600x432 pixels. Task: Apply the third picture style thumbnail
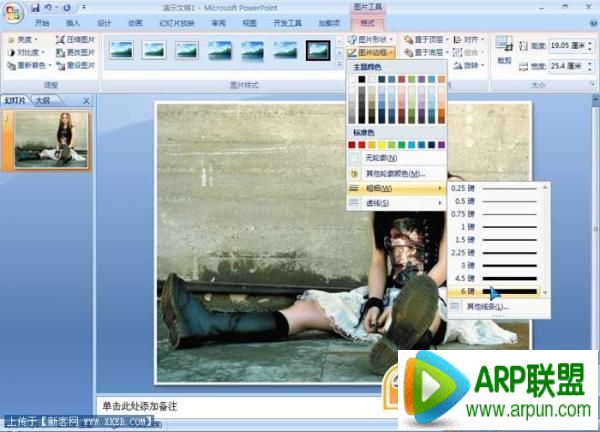(x=187, y=50)
